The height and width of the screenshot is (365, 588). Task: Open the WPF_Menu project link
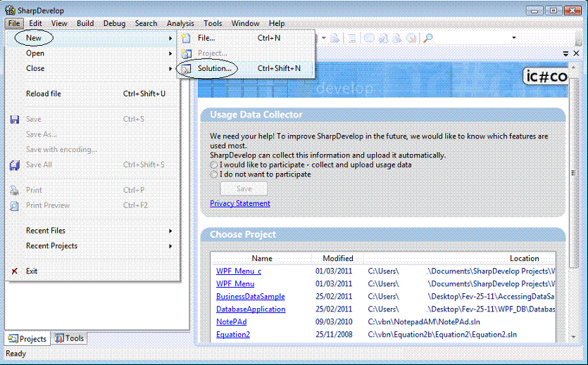click(x=235, y=283)
